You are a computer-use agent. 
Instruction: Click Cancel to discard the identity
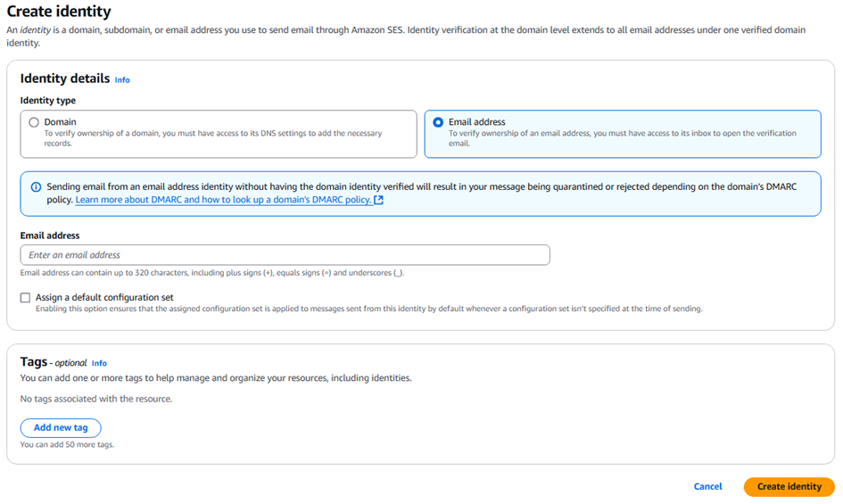coord(707,486)
